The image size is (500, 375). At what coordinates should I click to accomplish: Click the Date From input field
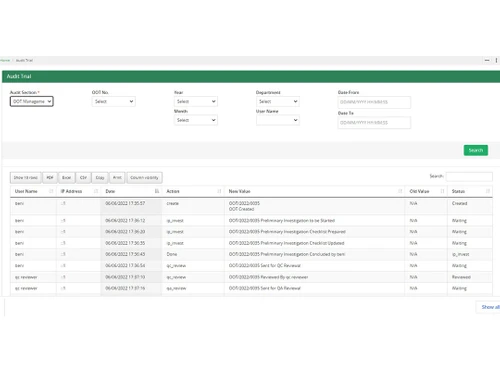coord(374,102)
